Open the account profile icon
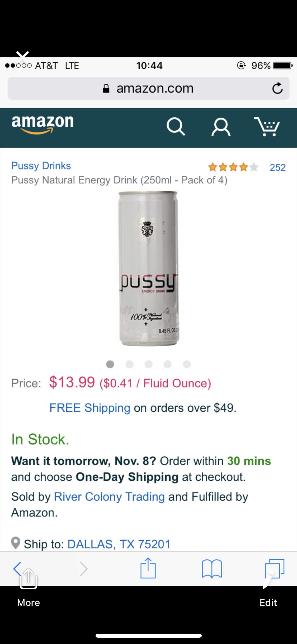297x644 pixels. click(221, 127)
